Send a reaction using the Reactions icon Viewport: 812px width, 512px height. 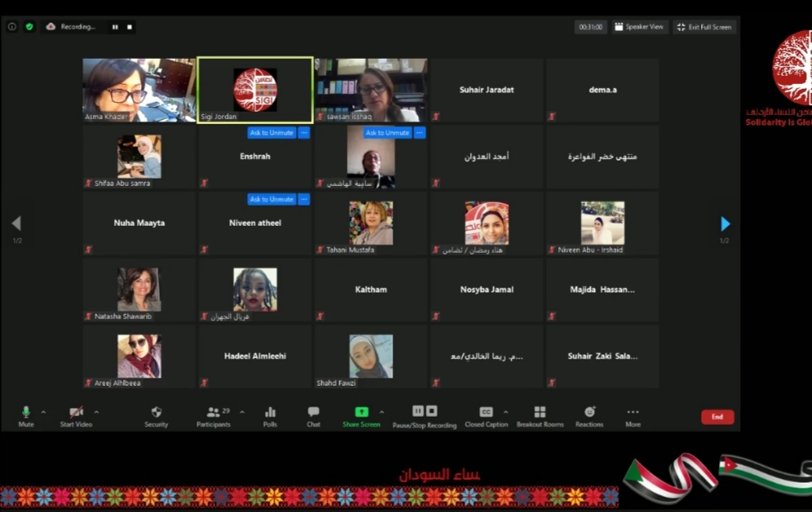pyautogui.click(x=589, y=414)
